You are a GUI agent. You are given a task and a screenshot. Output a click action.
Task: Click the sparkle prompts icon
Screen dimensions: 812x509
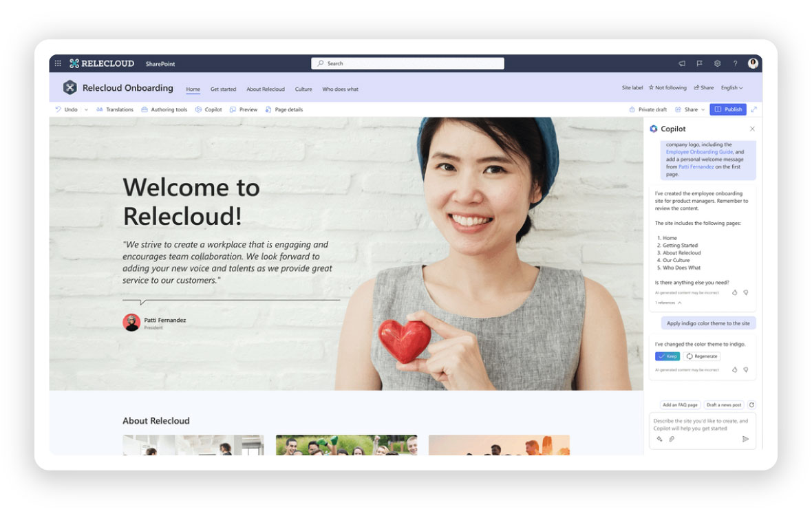tap(659, 439)
